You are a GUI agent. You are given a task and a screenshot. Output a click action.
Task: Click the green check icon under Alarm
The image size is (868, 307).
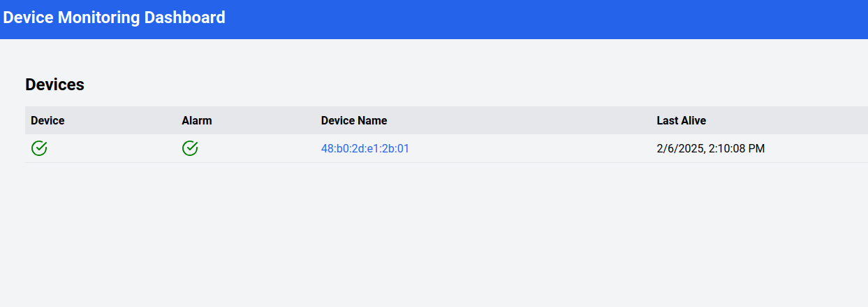190,148
